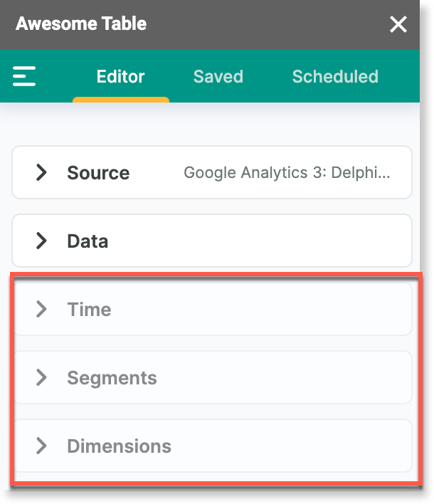The width and height of the screenshot is (434, 504).
Task: Click the chevron arrow beside Data
Action: click(x=42, y=241)
